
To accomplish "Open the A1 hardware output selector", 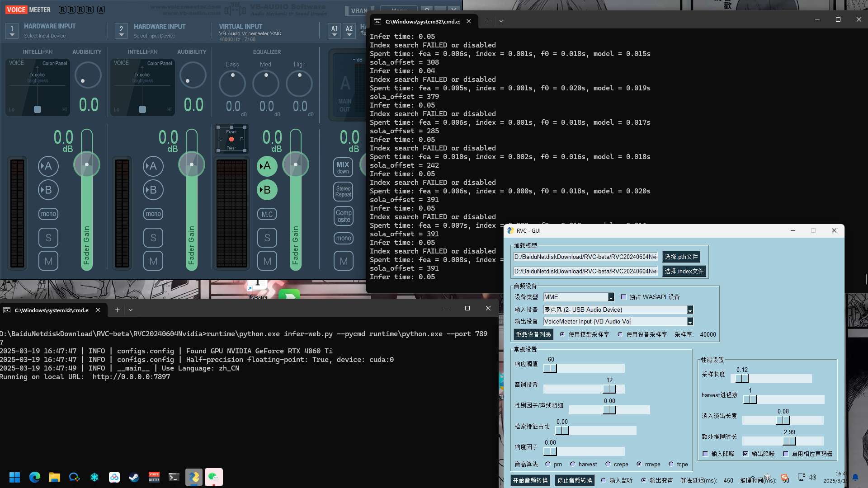I will (335, 31).
